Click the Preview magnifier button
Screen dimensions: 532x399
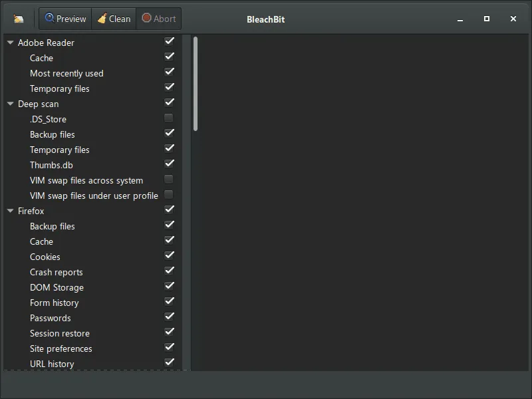point(65,19)
